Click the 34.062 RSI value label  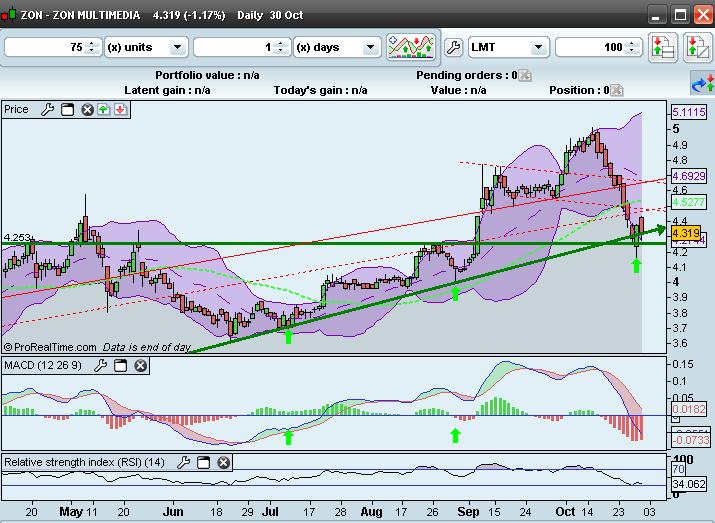click(x=689, y=484)
